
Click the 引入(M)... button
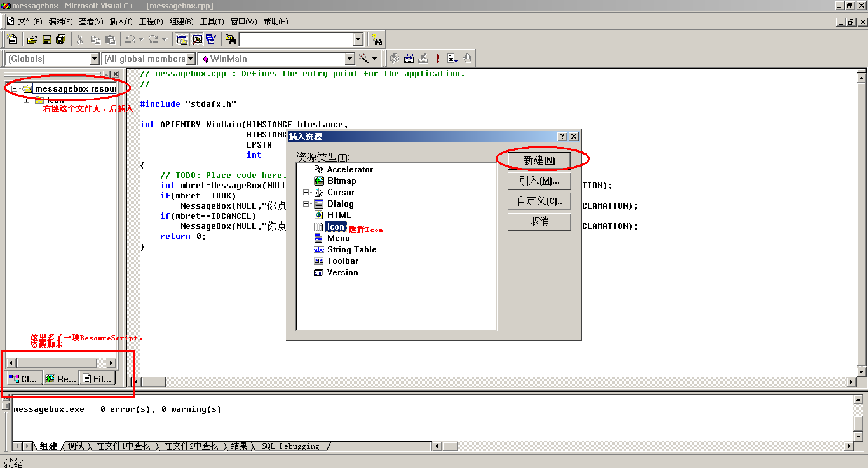click(539, 181)
